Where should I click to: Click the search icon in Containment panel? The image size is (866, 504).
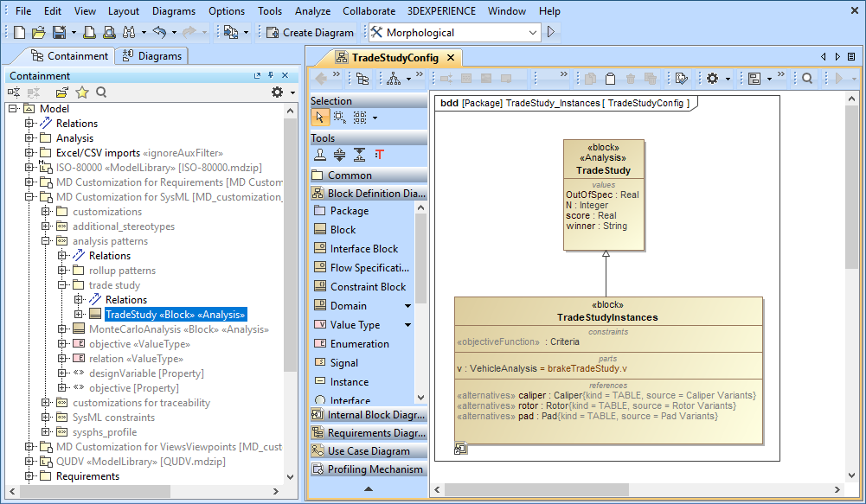coord(101,93)
